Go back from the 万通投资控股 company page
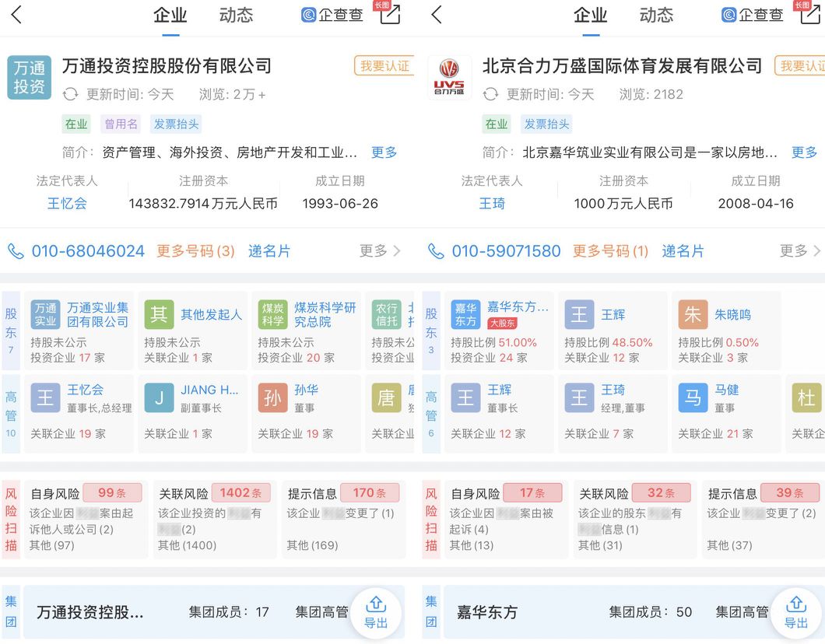Image resolution: width=825 pixels, height=644 pixels. pos(16,15)
